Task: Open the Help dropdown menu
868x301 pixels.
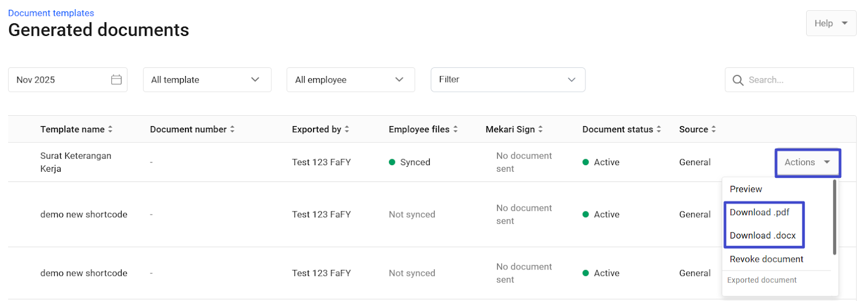Action: point(831,23)
